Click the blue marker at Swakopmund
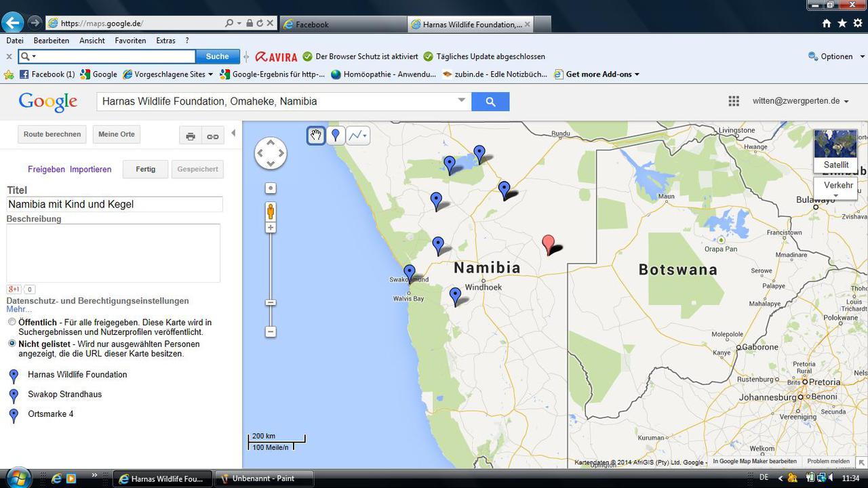Screen dimensions: 868x488 click(x=410, y=273)
